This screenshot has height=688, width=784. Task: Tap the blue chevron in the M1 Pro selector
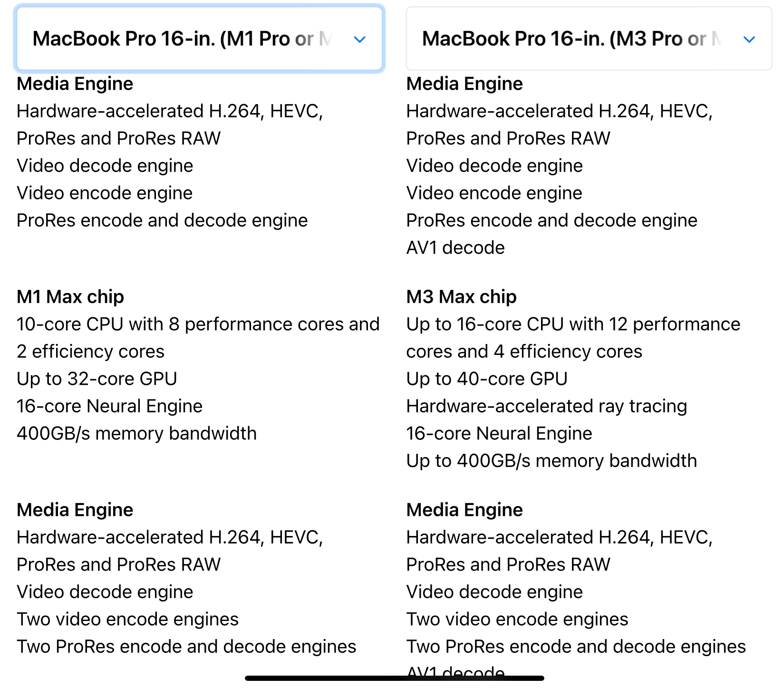360,39
